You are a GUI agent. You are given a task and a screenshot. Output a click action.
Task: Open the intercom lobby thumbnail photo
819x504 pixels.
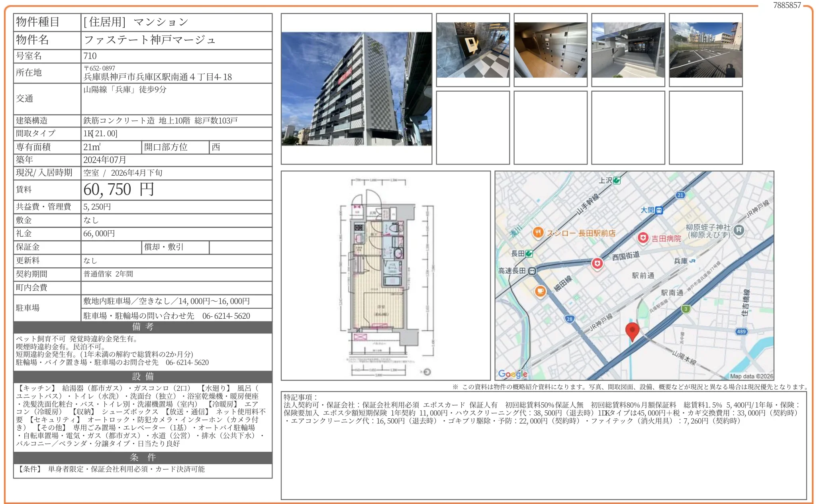pos(473,50)
